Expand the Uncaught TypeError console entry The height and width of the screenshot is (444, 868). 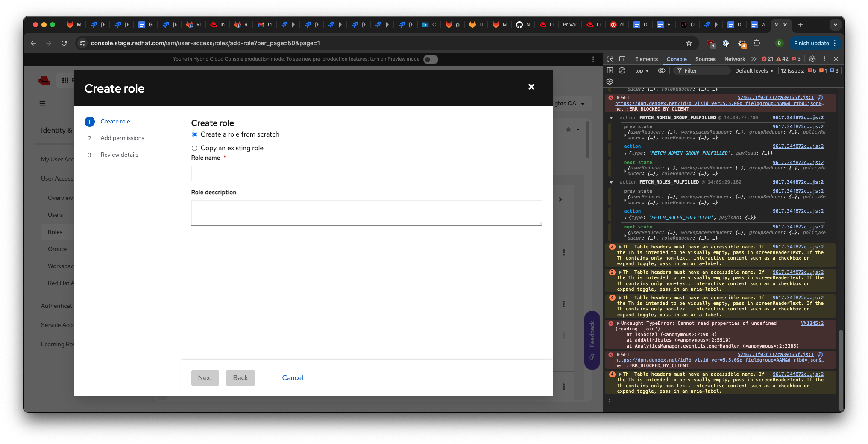[618, 324]
